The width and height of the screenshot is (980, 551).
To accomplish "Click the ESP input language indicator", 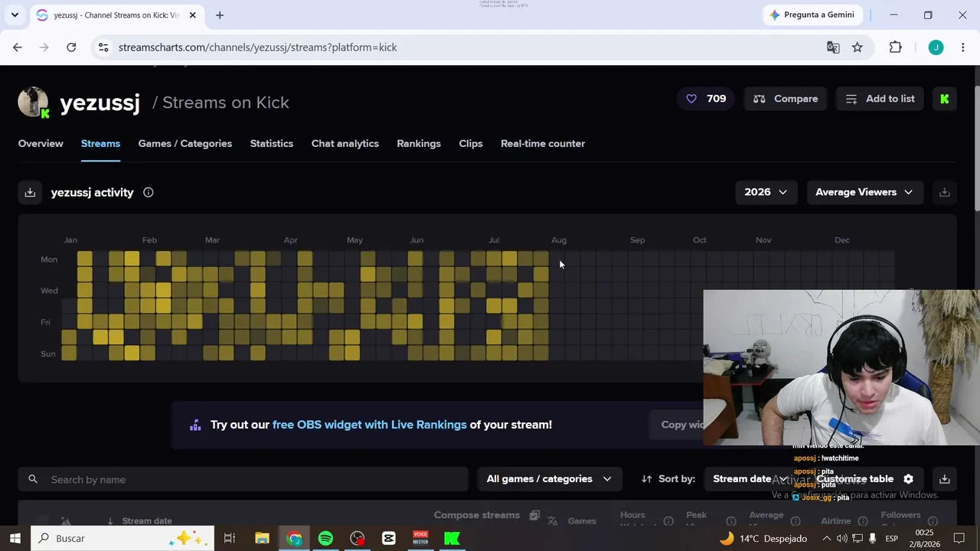I will click(x=892, y=539).
